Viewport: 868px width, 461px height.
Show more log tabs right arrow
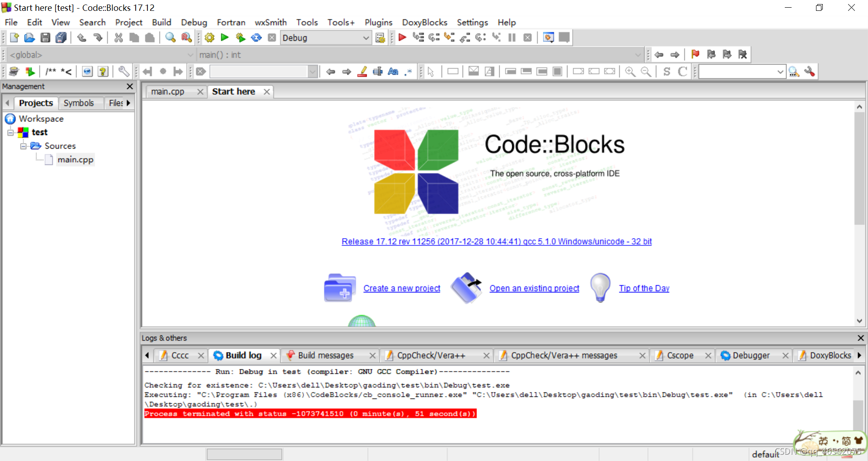click(859, 356)
